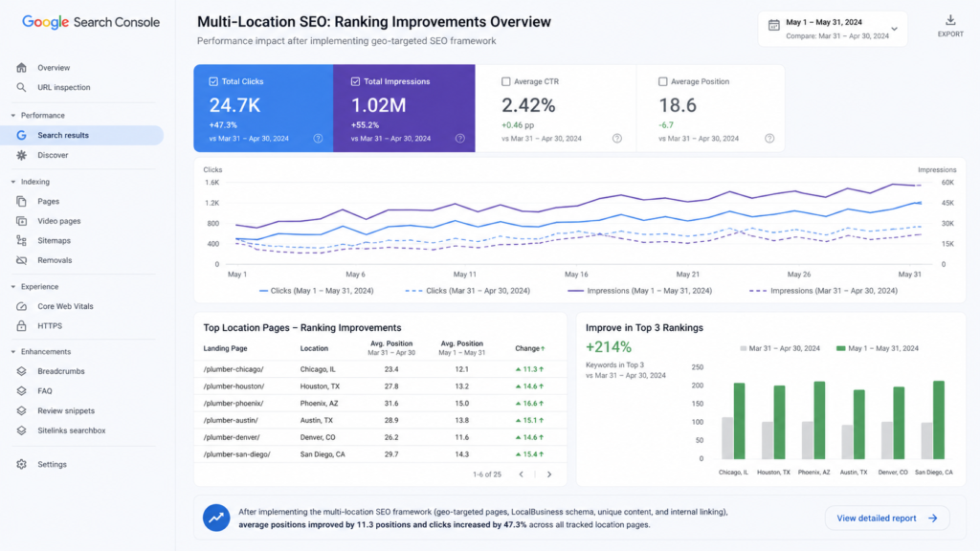Click the Settings gear icon
The image size is (980, 551).
pyautogui.click(x=21, y=464)
